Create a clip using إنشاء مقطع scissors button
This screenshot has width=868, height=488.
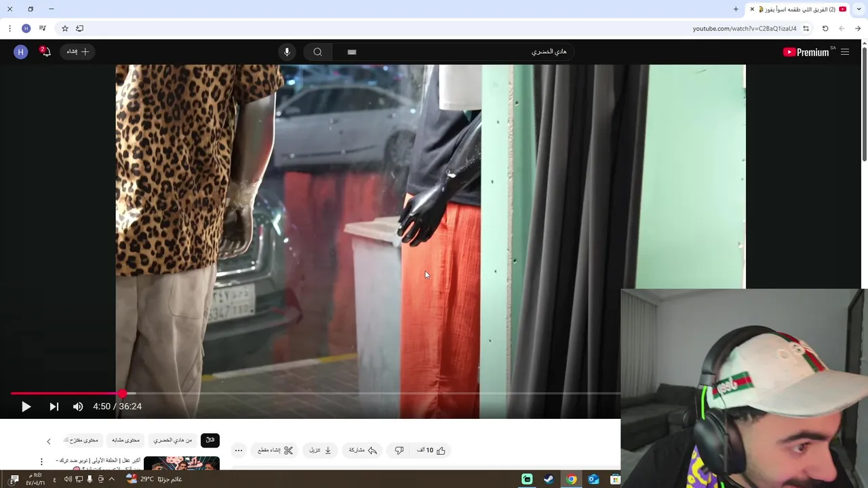click(x=275, y=450)
